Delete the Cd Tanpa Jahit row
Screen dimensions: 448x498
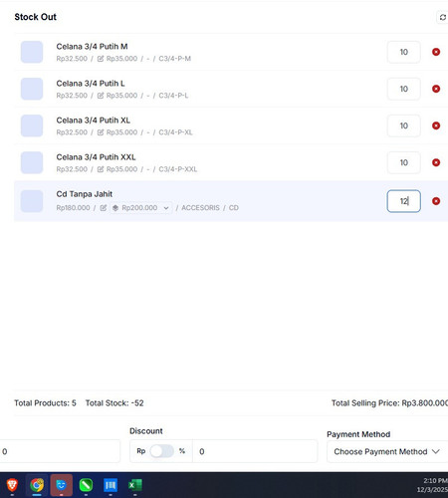pos(436,201)
